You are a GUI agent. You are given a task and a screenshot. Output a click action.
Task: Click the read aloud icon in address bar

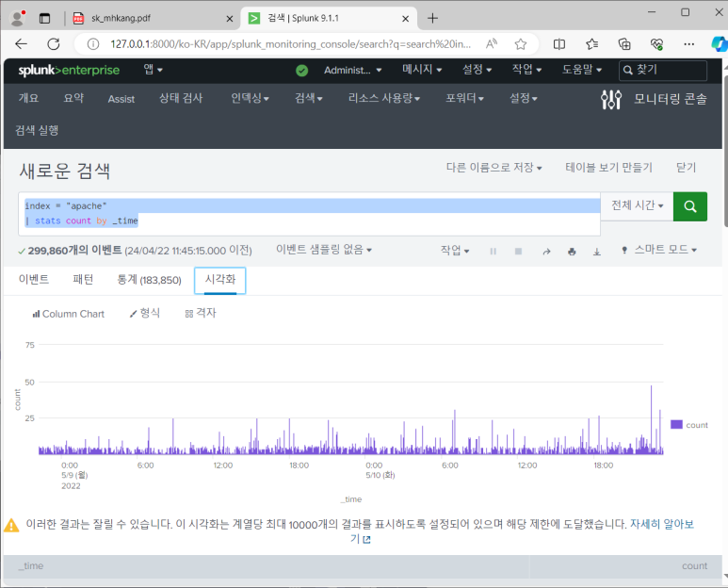coord(492,44)
